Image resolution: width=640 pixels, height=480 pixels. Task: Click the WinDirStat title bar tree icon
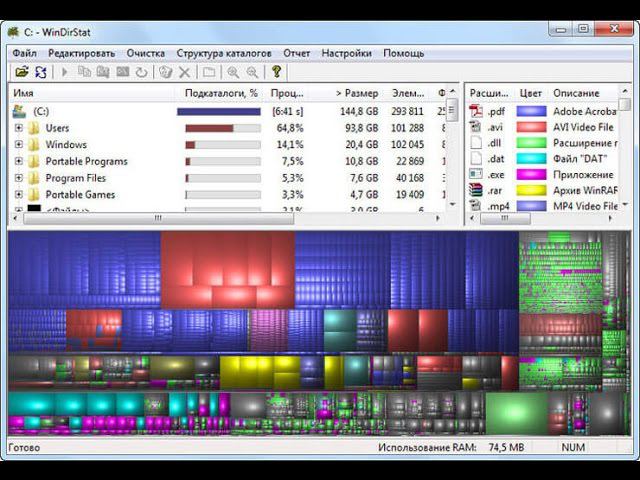[13, 32]
